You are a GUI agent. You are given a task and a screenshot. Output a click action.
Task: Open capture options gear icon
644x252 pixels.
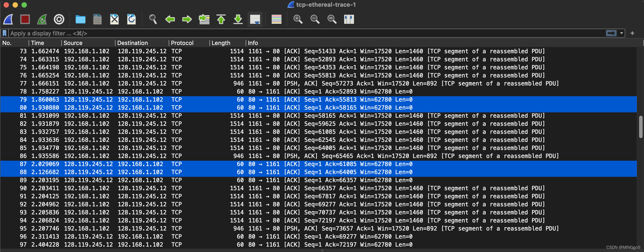59,19
